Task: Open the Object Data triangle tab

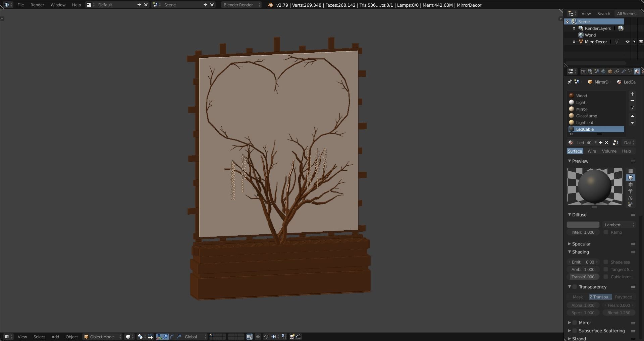Action: 630,71
